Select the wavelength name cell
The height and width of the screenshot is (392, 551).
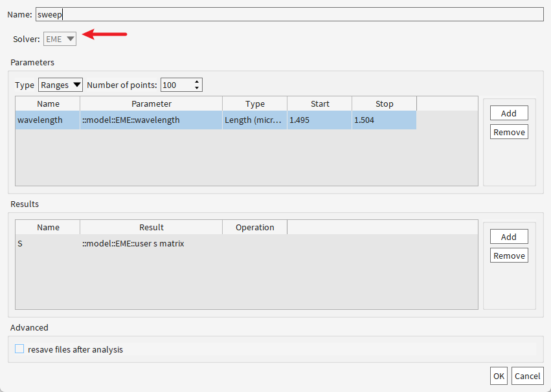click(x=48, y=120)
